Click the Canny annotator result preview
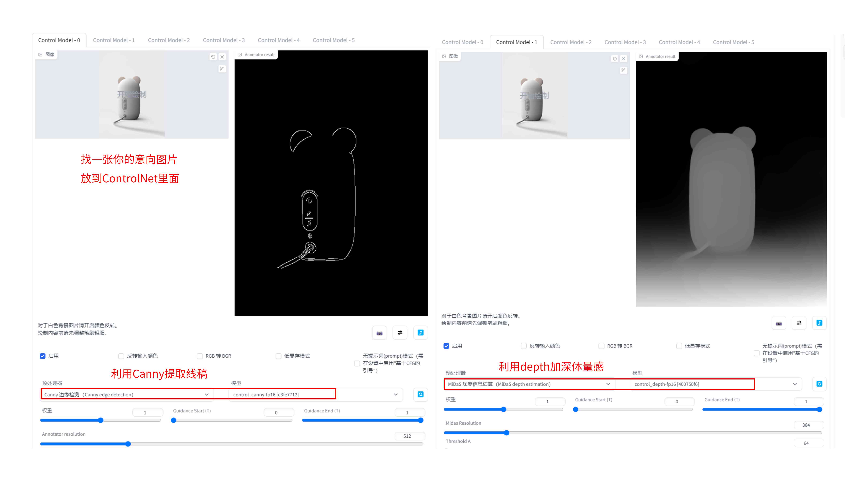Screen dimensions: 868x488 [x=331, y=183]
